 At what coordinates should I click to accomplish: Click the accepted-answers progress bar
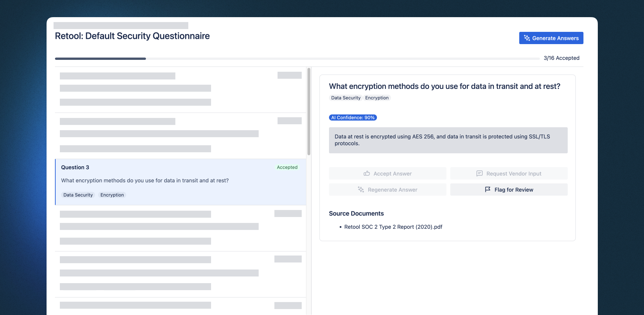297,58
